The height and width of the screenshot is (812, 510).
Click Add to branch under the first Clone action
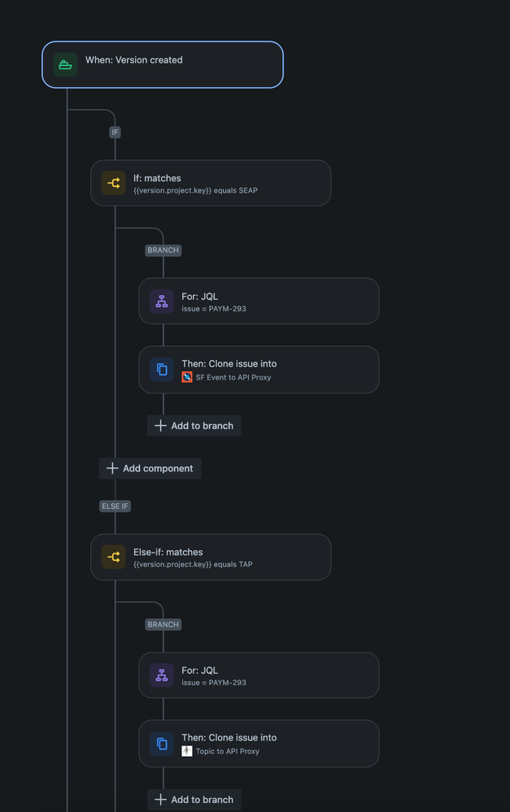[194, 425]
